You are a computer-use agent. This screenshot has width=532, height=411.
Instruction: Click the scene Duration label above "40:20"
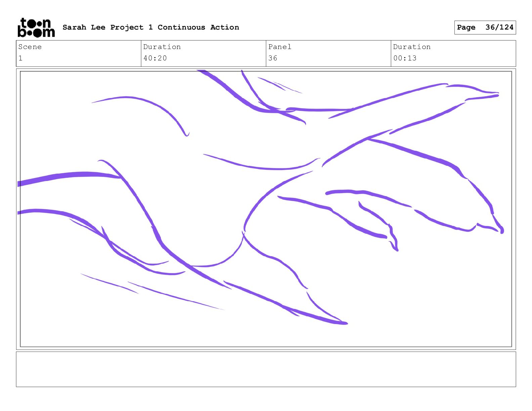tap(162, 47)
